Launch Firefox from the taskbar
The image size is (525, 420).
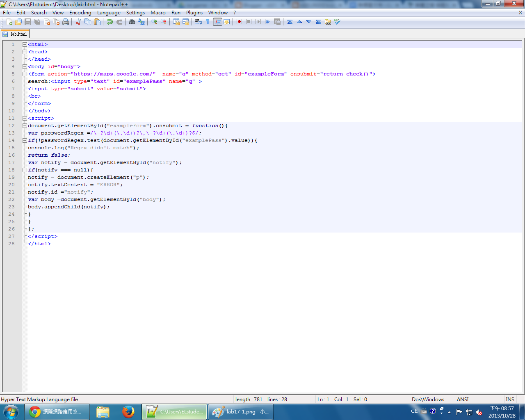point(128,412)
